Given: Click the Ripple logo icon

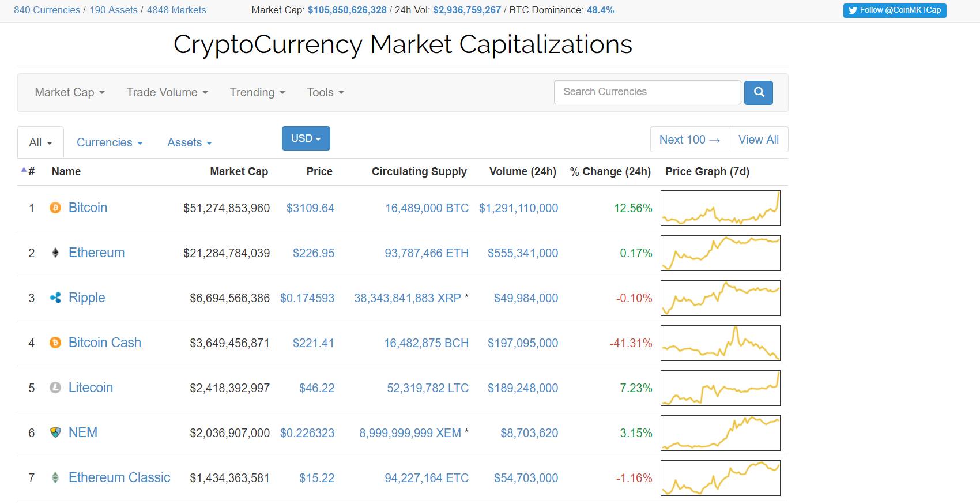Looking at the screenshot, I should [55, 298].
